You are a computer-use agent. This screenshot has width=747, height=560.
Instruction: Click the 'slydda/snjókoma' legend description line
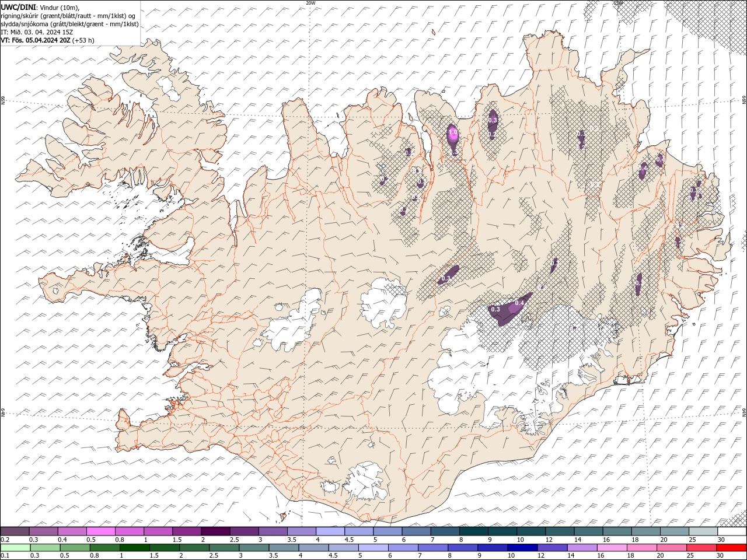[69, 24]
